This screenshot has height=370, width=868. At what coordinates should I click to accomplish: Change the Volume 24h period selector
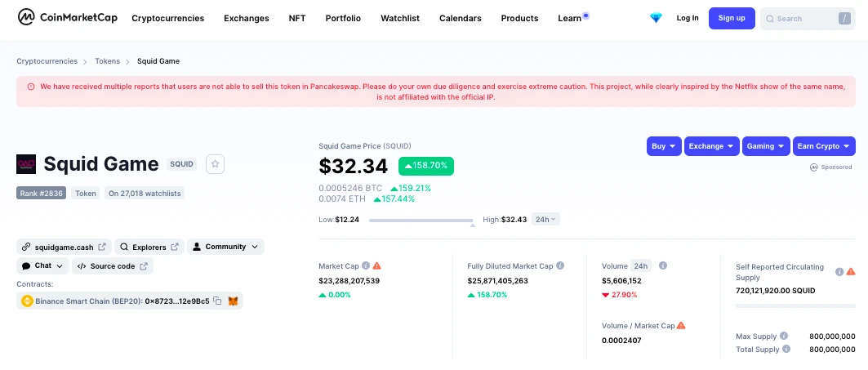pos(641,266)
